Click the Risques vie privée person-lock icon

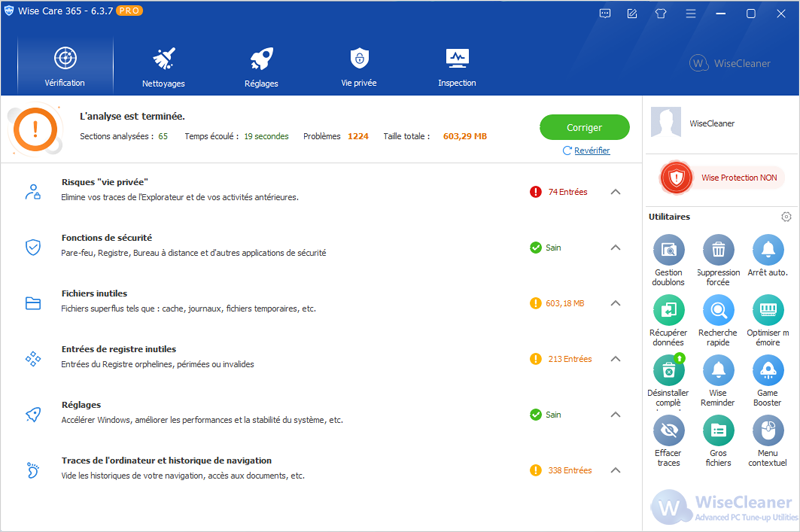point(33,192)
